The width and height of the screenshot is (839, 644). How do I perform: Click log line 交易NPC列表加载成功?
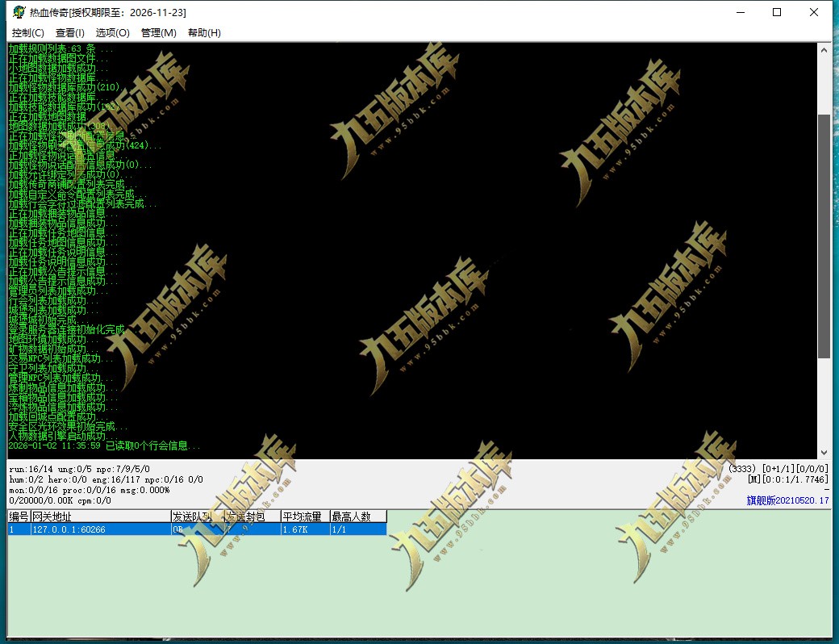(x=61, y=358)
